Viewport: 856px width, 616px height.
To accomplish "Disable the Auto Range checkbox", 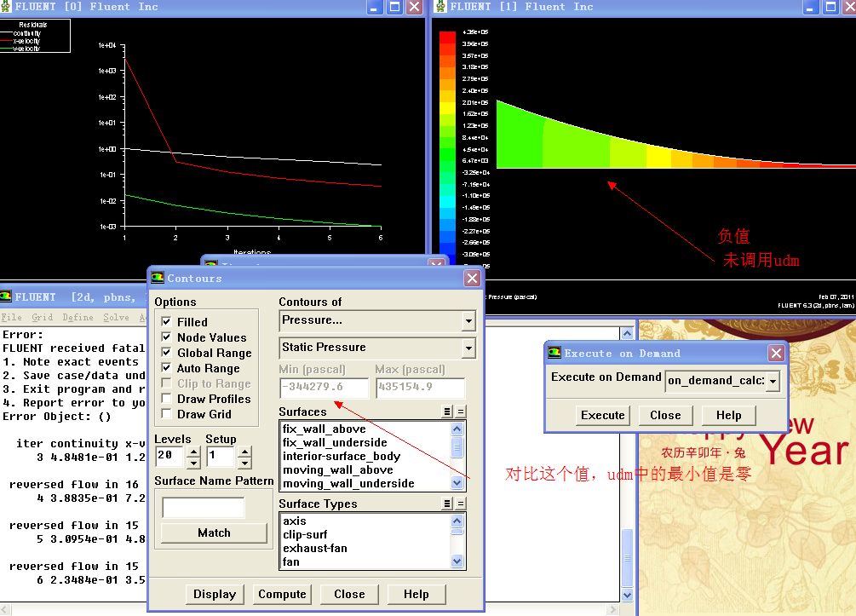I will 167,368.
